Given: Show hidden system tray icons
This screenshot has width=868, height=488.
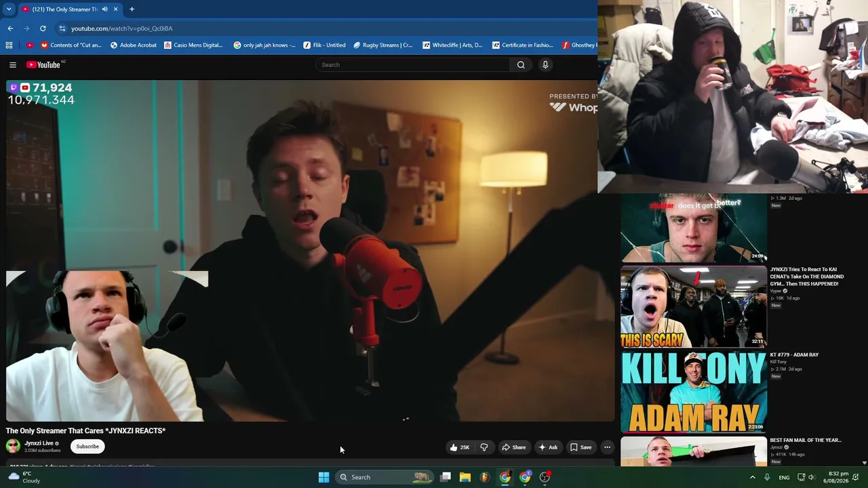Looking at the screenshot, I should coord(752,477).
